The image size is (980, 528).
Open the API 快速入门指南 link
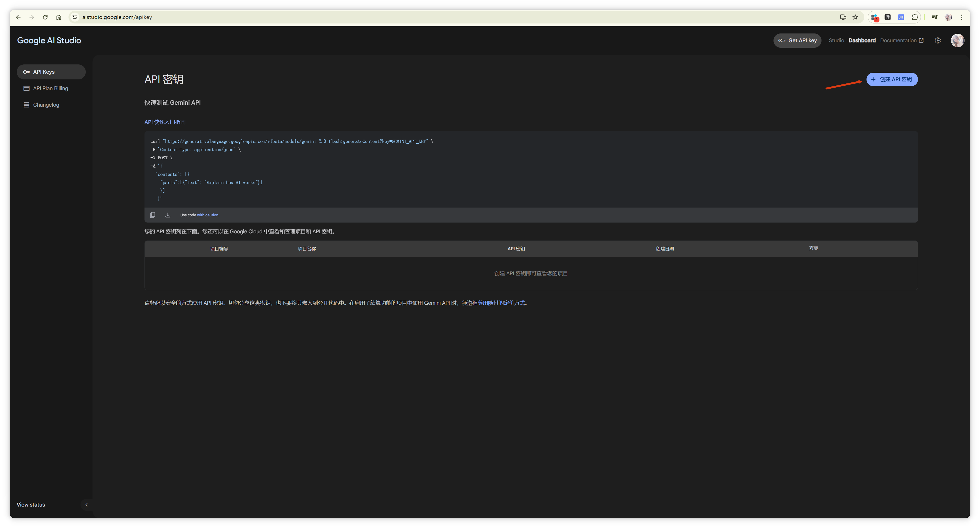pyautogui.click(x=165, y=122)
